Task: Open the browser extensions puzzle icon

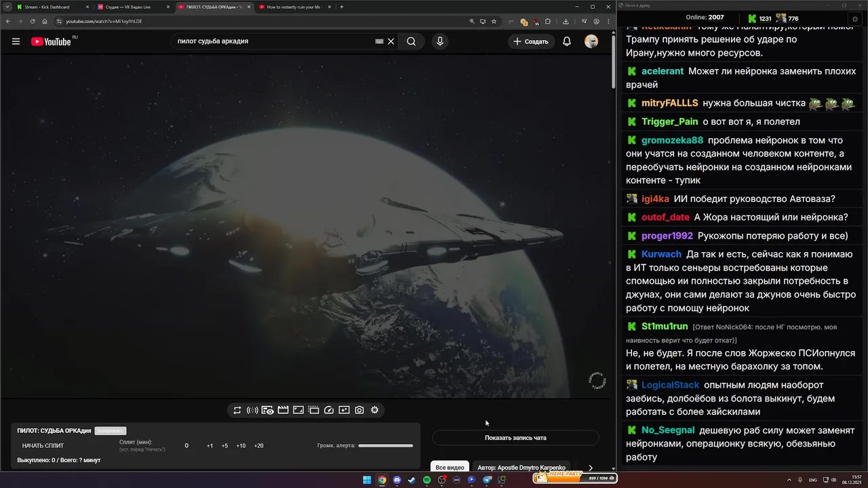Action: (548, 21)
